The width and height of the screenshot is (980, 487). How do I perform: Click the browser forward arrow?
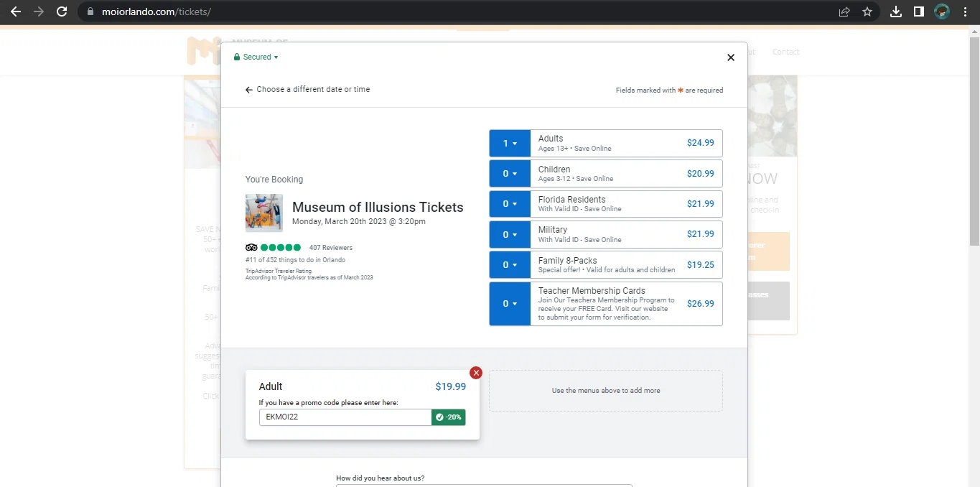tap(39, 11)
